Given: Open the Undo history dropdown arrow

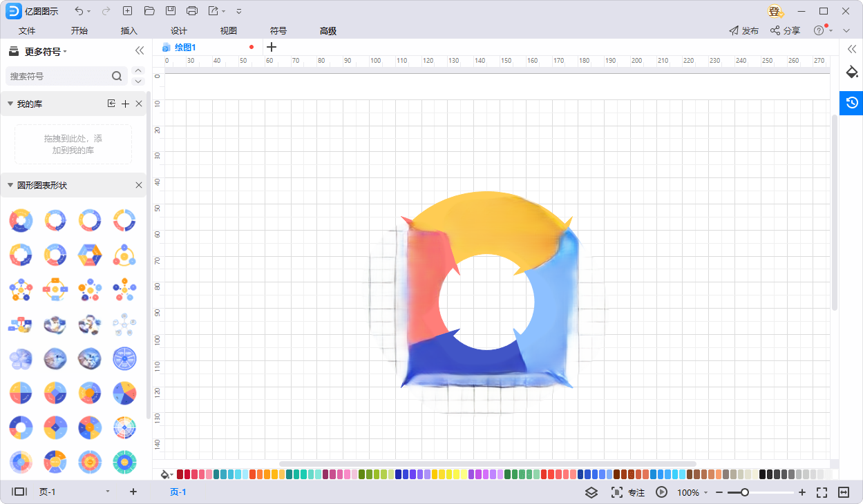Looking at the screenshot, I should [x=89, y=12].
